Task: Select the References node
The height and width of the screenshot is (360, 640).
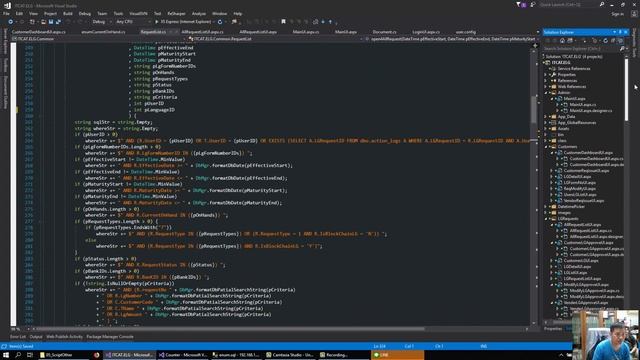Action: [567, 81]
